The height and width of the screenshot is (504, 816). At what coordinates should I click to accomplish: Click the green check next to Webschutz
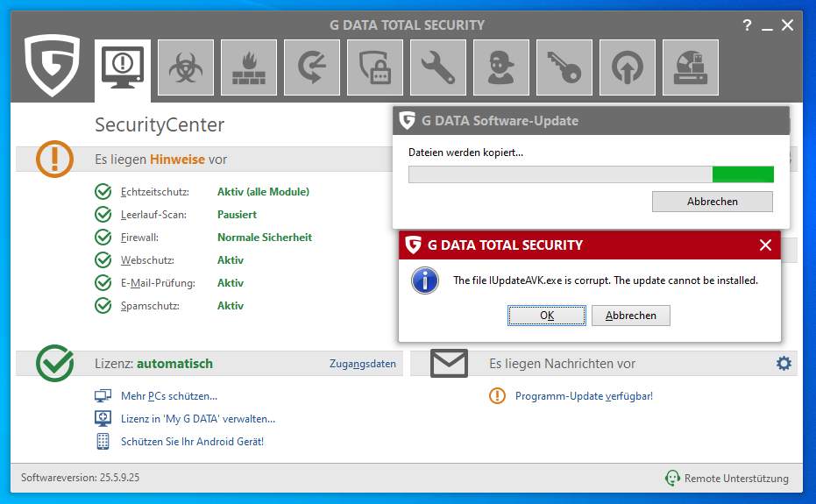[103, 259]
